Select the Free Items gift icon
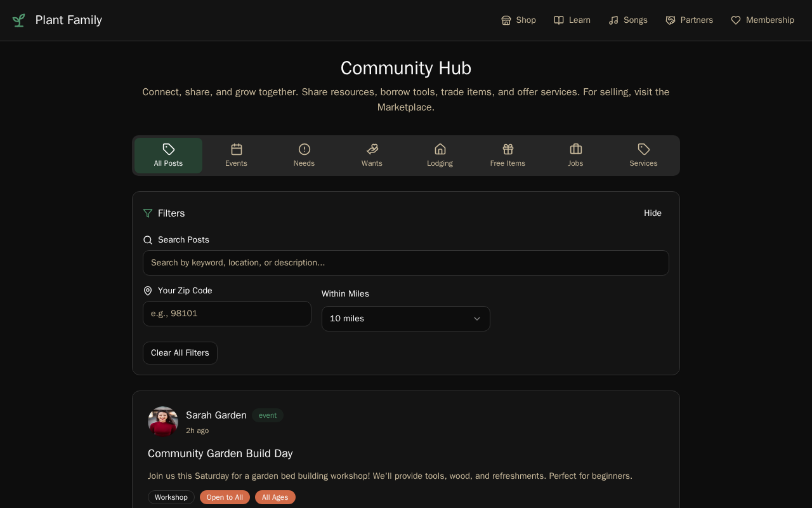The image size is (812, 508). [x=508, y=149]
